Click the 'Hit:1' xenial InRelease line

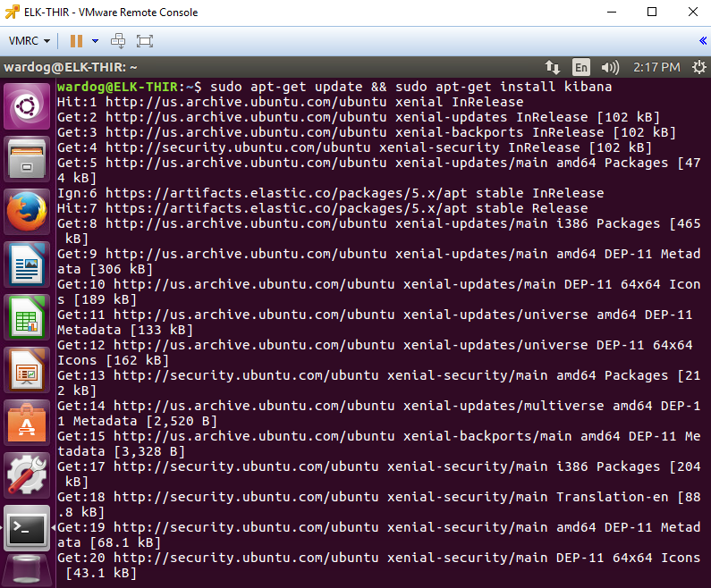(290, 102)
